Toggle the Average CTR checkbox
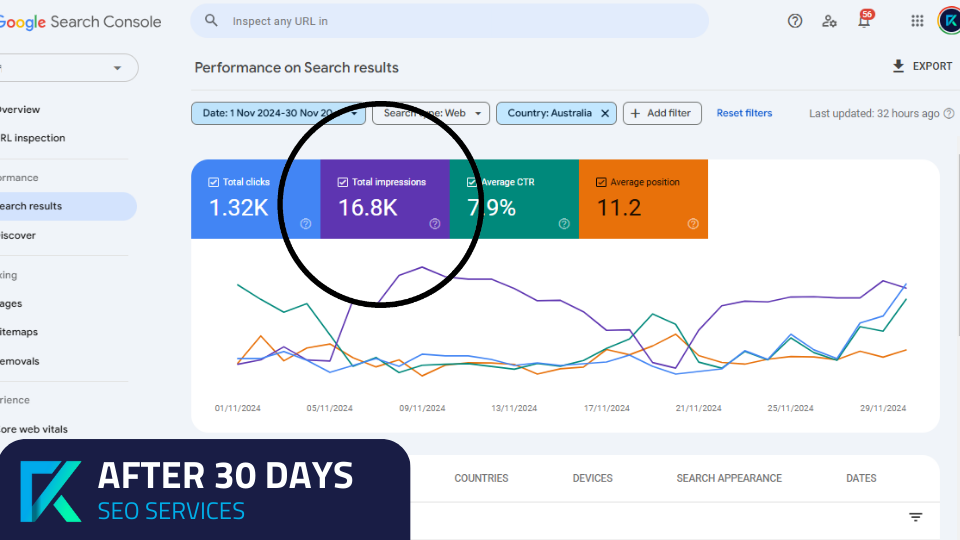This screenshot has width=960, height=540. tap(471, 182)
